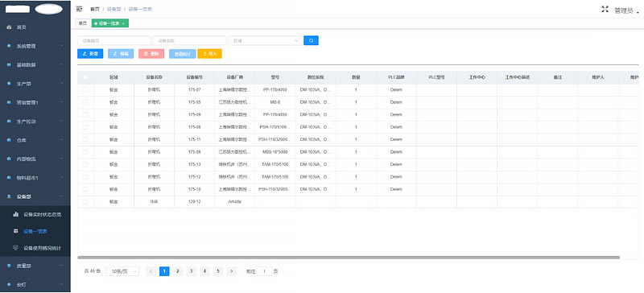Go to next page with right arrow
This screenshot has width=644, height=293.
click(232, 271)
